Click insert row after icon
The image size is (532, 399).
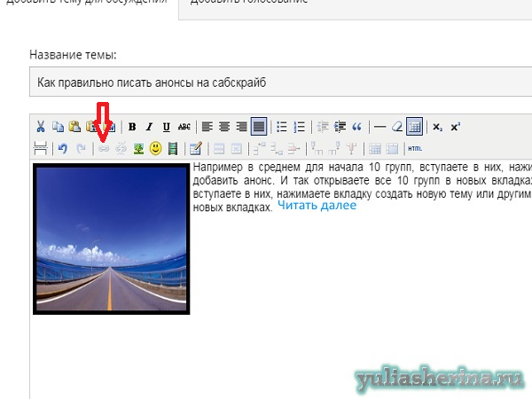pos(277,149)
